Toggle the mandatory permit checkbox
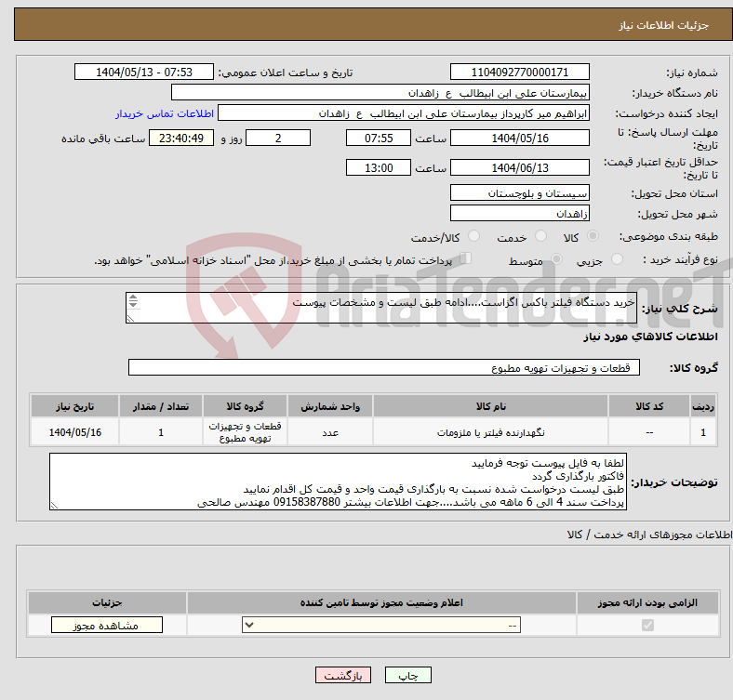 click(647, 625)
